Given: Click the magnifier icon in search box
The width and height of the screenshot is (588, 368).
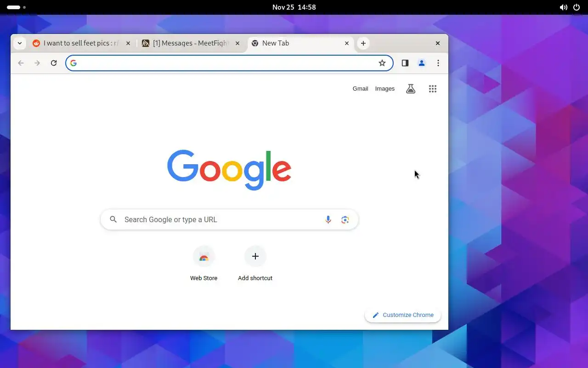Looking at the screenshot, I should click(x=113, y=219).
